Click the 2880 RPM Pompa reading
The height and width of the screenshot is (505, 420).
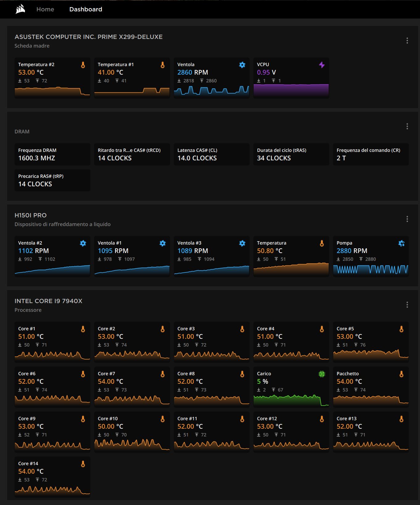[x=352, y=251]
